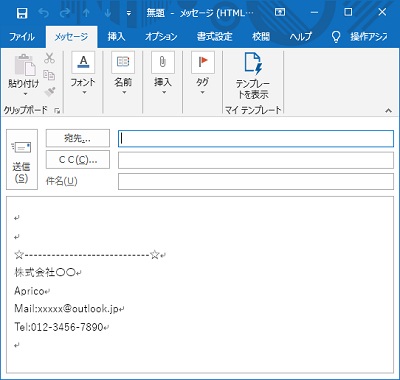The height and width of the screenshot is (380, 400).
Task: Open the Customize Quick Access Toolbar dropdown
Action: coord(129,13)
